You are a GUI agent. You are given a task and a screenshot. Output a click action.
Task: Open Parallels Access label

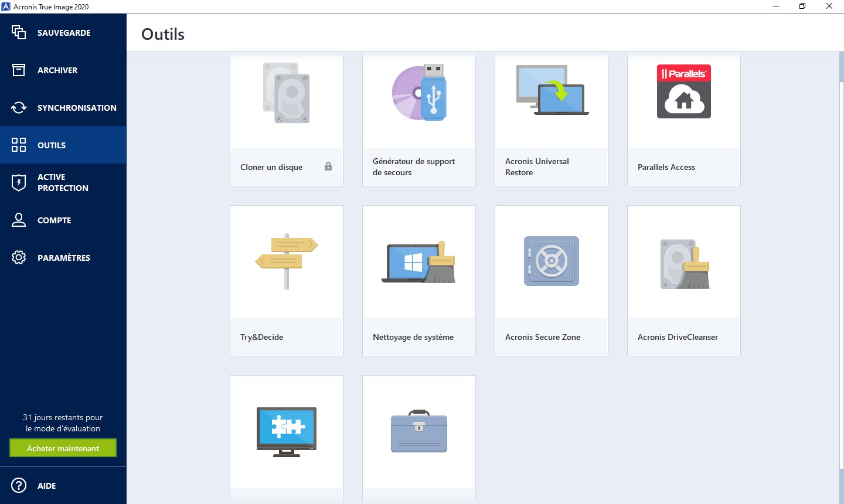[x=666, y=167]
